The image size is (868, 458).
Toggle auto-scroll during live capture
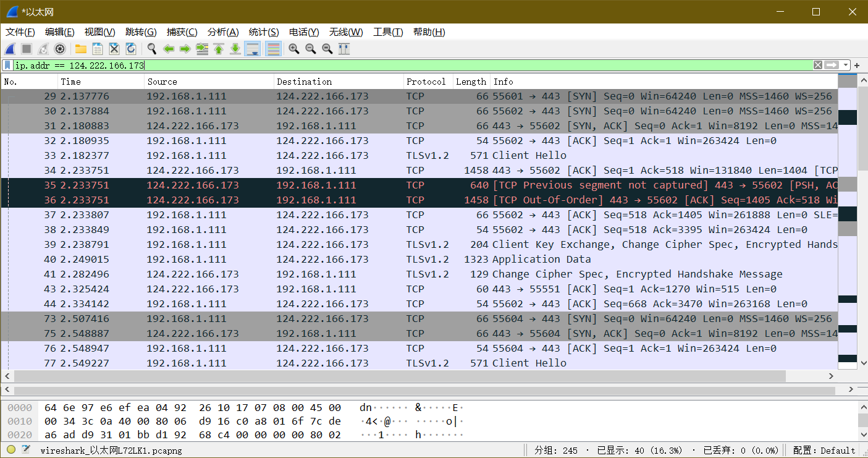(252, 49)
